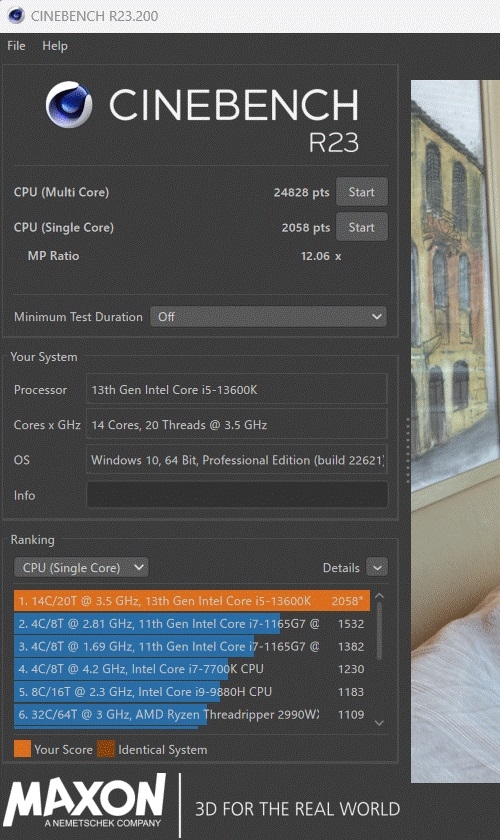500x840 pixels.
Task: Click the OS field showing Windows 10
Action: click(236, 460)
